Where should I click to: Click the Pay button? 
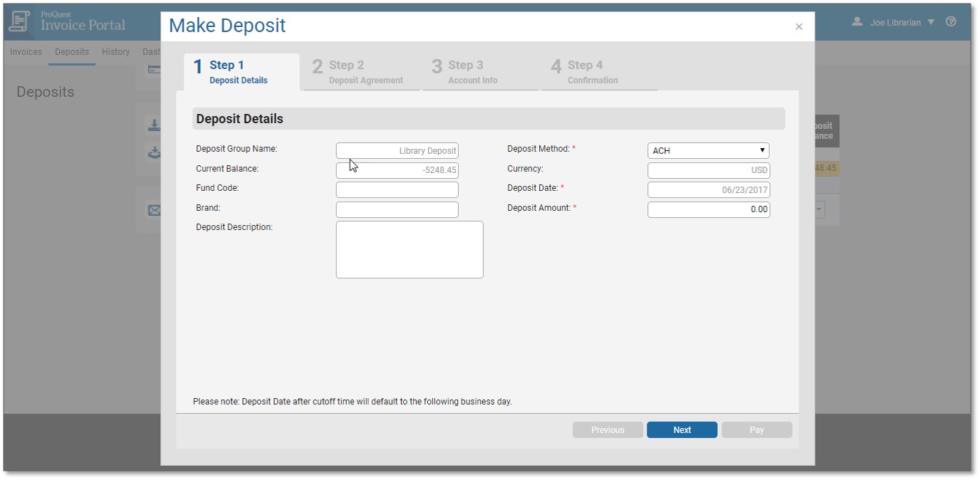[757, 430]
